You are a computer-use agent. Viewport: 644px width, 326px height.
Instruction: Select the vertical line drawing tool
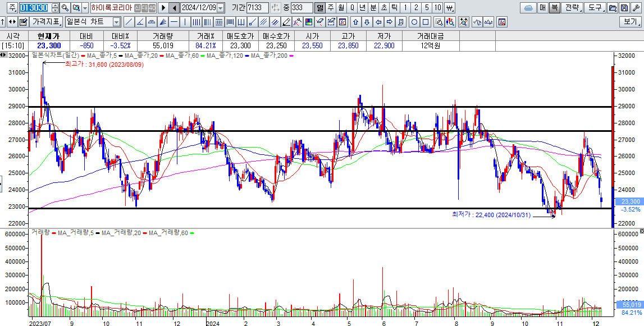click(x=184, y=22)
